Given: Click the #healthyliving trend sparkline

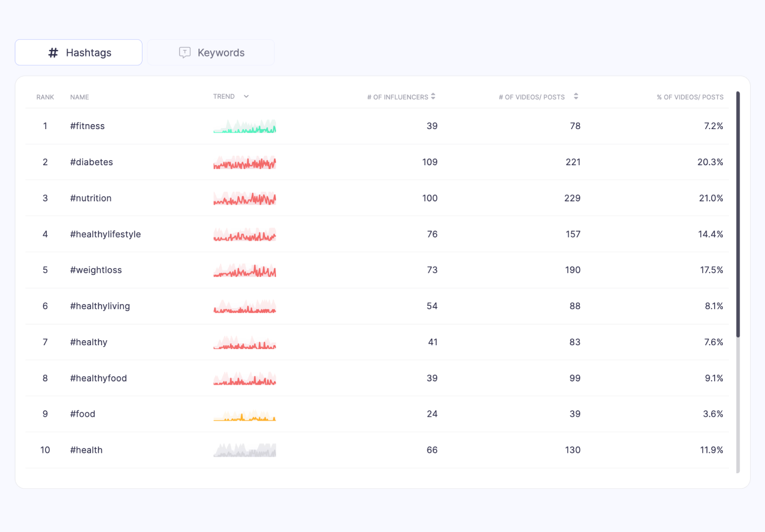Looking at the screenshot, I should click(244, 306).
